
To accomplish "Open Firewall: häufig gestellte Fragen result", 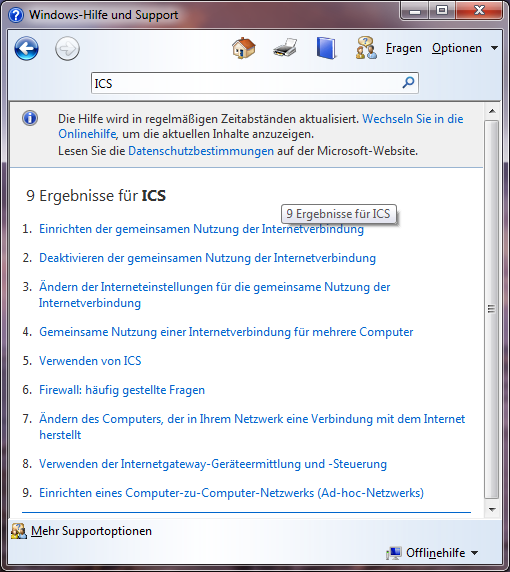I will pos(122,390).
